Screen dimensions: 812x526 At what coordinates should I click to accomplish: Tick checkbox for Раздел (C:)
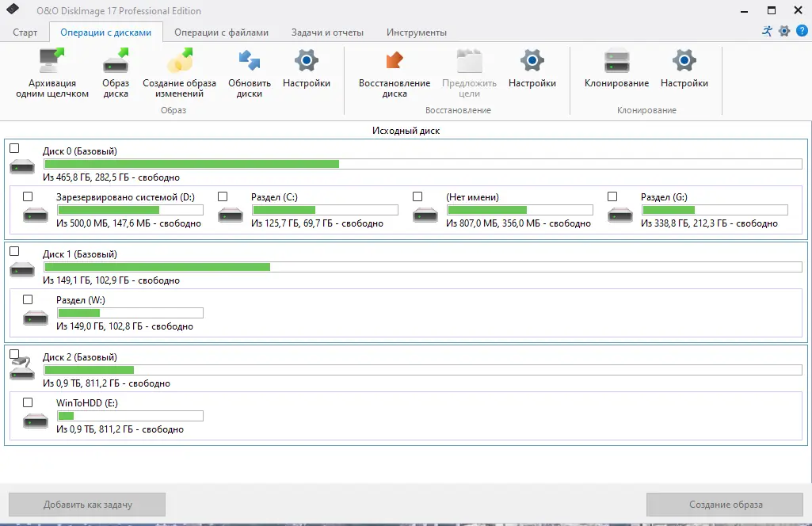point(223,196)
